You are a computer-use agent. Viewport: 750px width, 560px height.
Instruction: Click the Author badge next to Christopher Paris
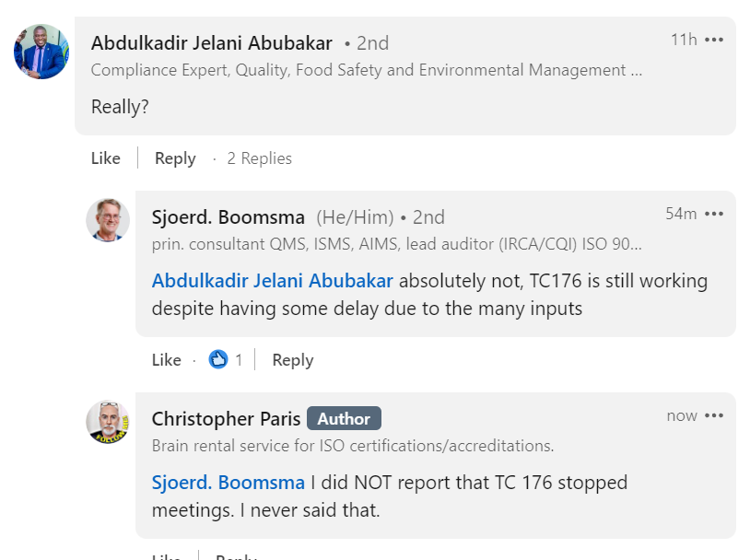tap(344, 419)
